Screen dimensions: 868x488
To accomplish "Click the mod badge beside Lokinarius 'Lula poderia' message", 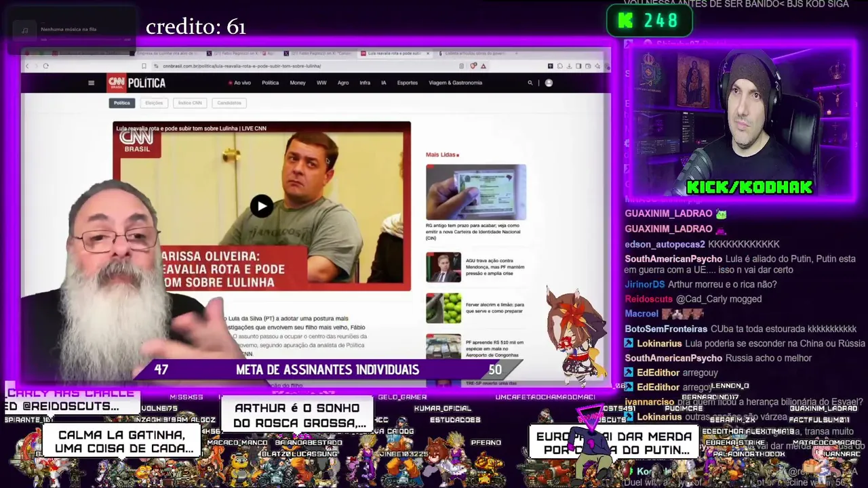I will coord(629,344).
